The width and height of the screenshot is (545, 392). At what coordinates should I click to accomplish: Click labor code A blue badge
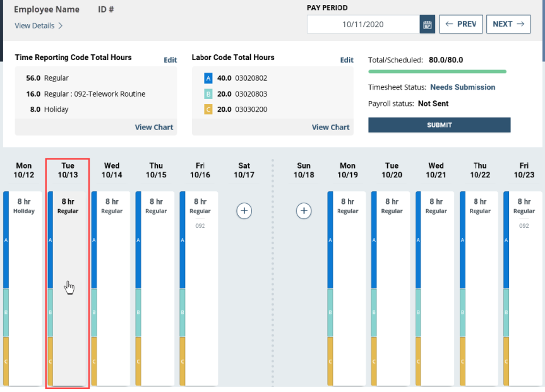pyautogui.click(x=208, y=78)
